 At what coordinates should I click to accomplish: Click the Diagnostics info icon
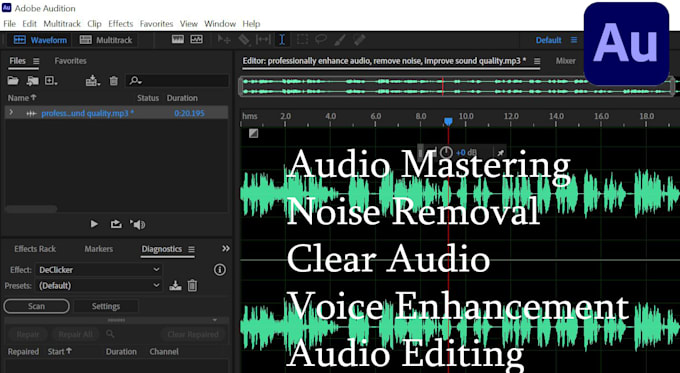click(220, 270)
